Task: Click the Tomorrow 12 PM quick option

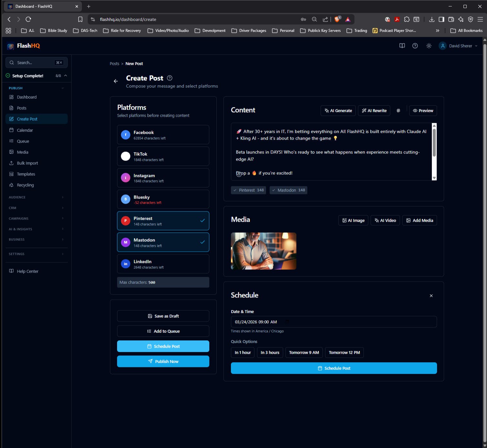Action: coord(344,353)
